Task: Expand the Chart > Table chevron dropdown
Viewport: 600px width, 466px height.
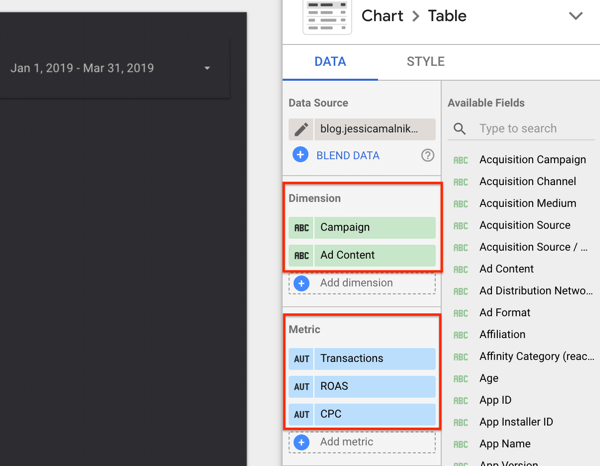Action: point(576,16)
